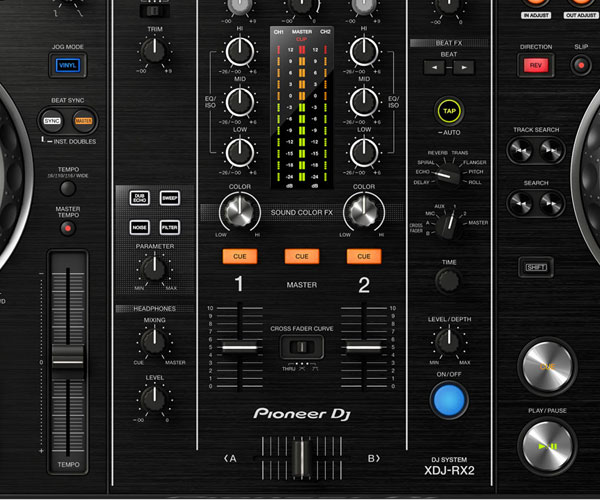Click SEARCH fast forward button

551,204
